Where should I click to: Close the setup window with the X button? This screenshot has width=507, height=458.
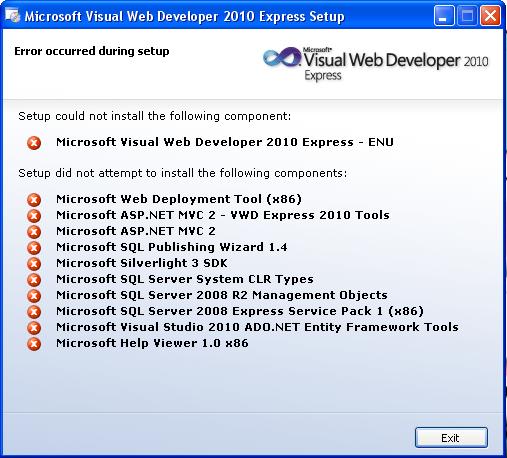[490, 16]
